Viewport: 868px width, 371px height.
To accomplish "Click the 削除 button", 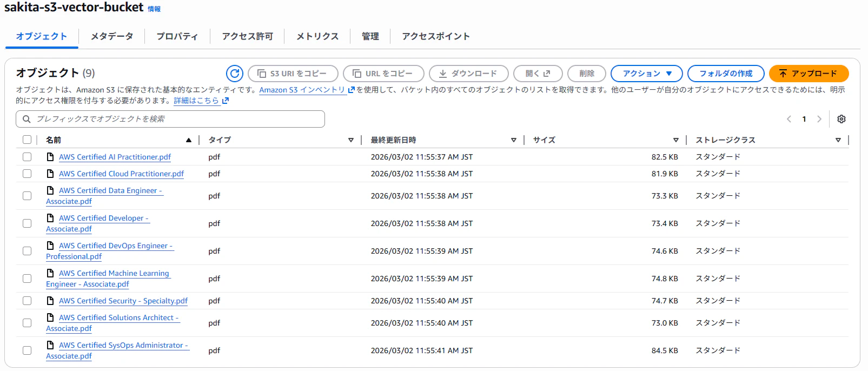I will pyautogui.click(x=587, y=74).
